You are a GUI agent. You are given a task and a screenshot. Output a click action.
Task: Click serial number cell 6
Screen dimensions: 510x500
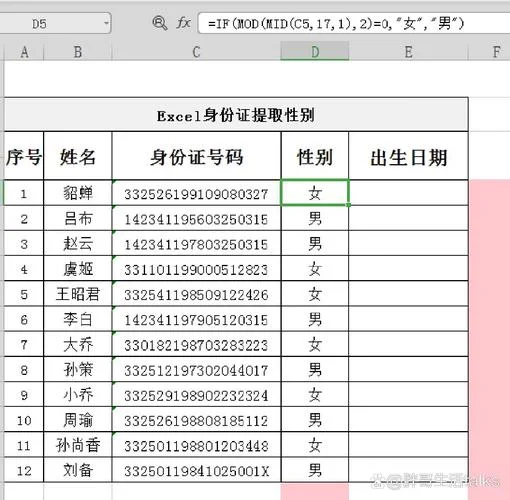point(24,319)
